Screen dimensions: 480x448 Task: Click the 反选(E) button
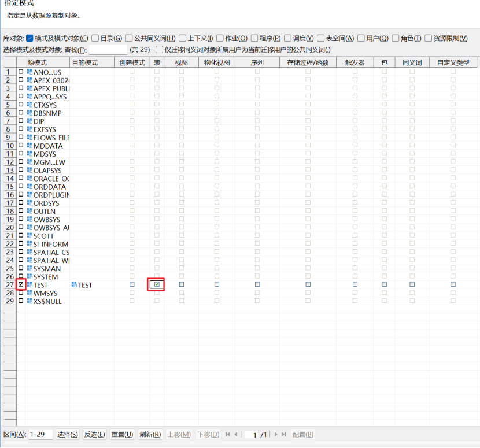(95, 434)
